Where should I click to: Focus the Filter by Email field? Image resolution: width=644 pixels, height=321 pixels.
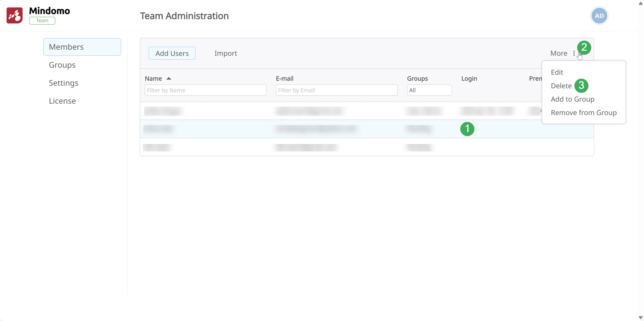(x=336, y=90)
